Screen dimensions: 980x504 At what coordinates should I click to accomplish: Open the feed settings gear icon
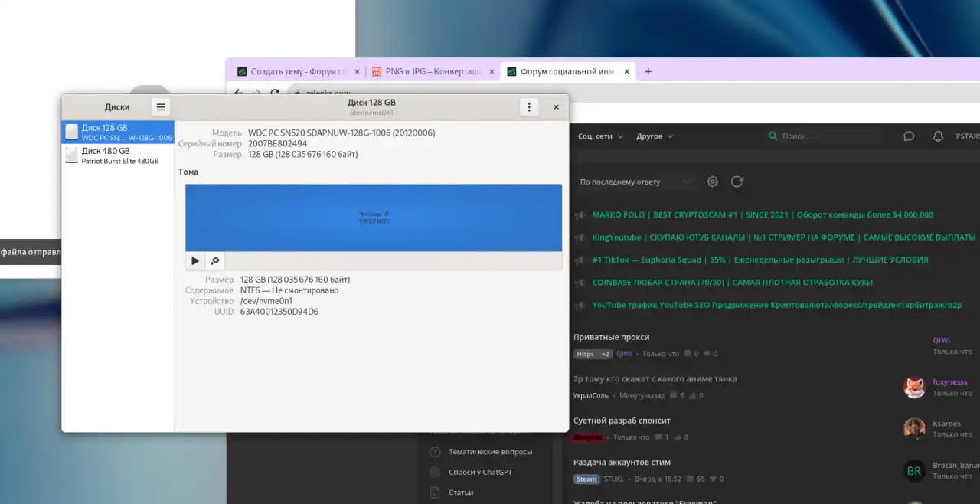(x=713, y=182)
